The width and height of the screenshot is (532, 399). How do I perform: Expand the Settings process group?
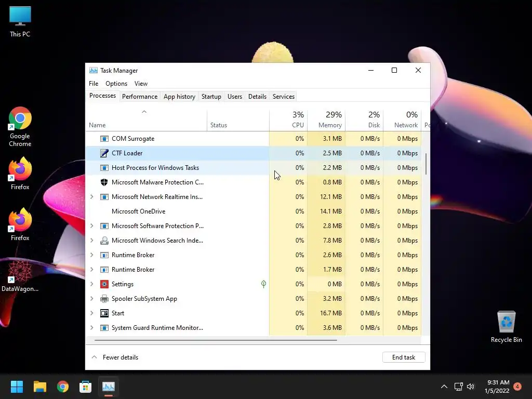click(91, 284)
